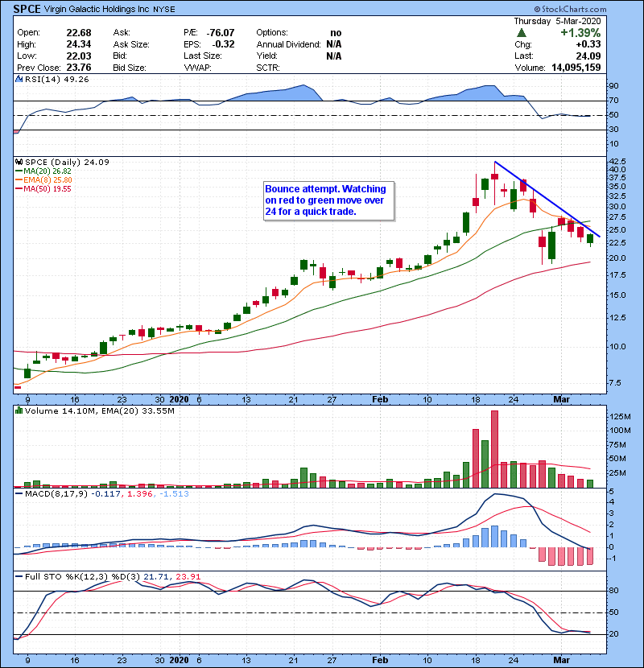
Task: Click the MA(20) 26.82 legend entry
Action: click(x=43, y=171)
